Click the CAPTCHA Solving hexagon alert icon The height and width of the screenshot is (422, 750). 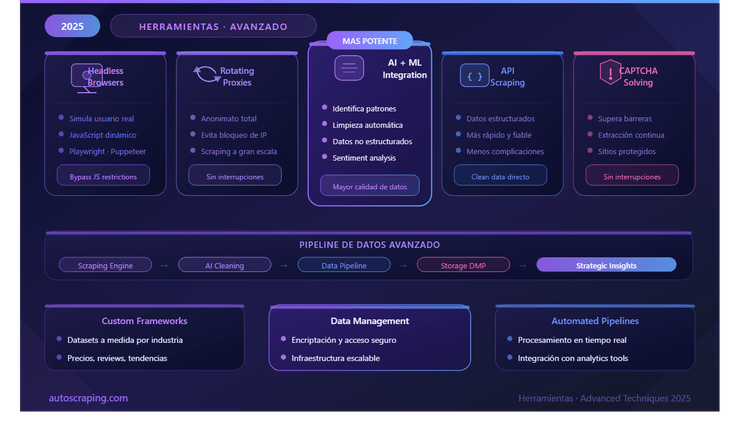tap(610, 72)
